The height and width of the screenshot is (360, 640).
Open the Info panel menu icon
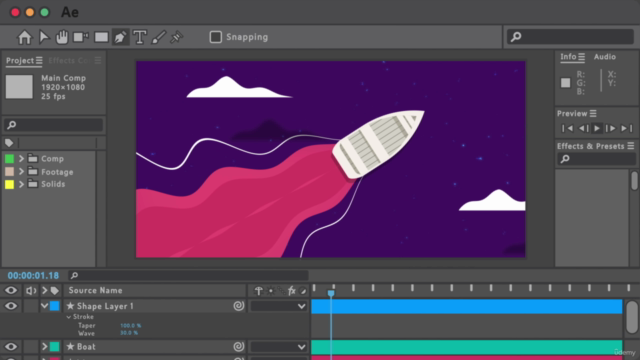coord(582,57)
